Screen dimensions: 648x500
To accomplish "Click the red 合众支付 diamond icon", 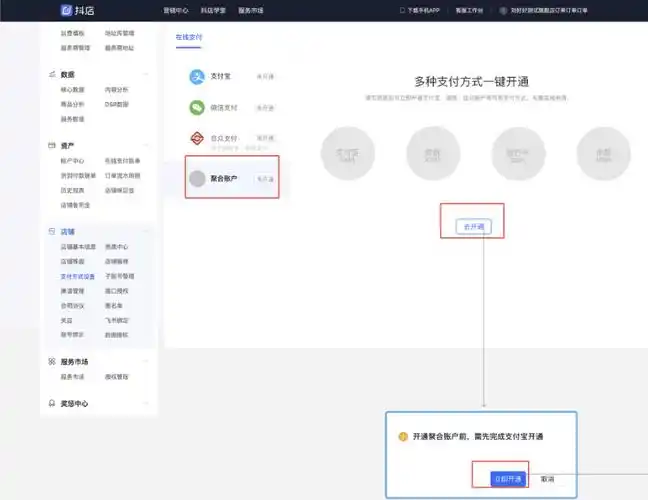I will (197, 138).
